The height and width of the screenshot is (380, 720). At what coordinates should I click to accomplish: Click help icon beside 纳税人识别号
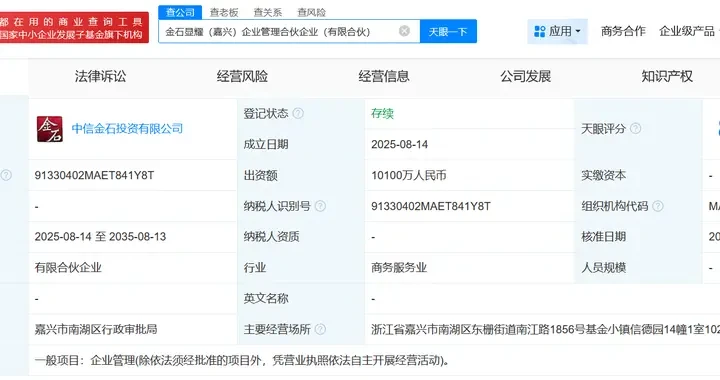(321, 206)
